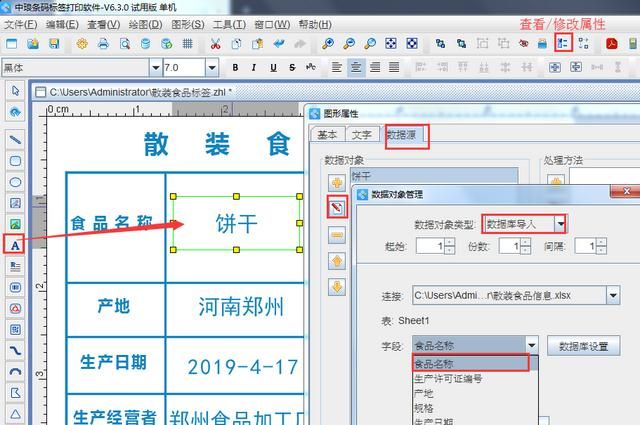
Task: Select the triangle shape tool
Action: 15,414
